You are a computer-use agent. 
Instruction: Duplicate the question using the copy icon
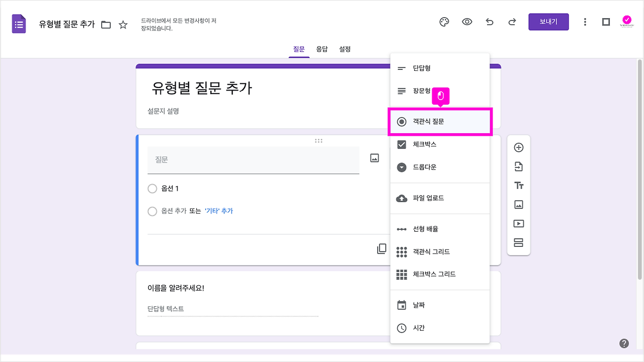[381, 248]
